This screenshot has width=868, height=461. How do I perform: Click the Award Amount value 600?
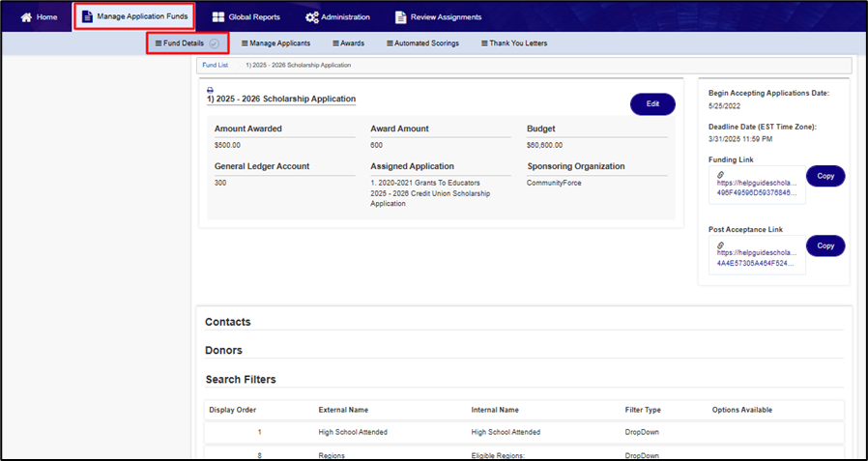click(376, 146)
